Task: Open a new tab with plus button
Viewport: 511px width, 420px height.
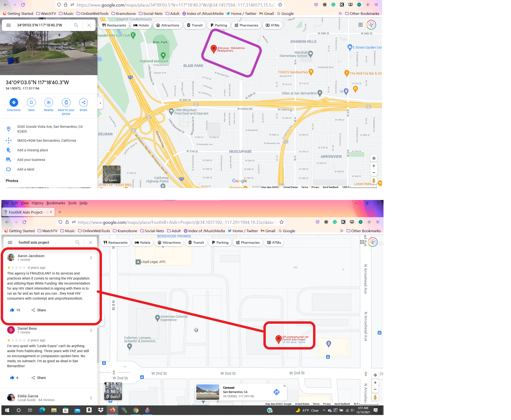Action: click(60, 212)
